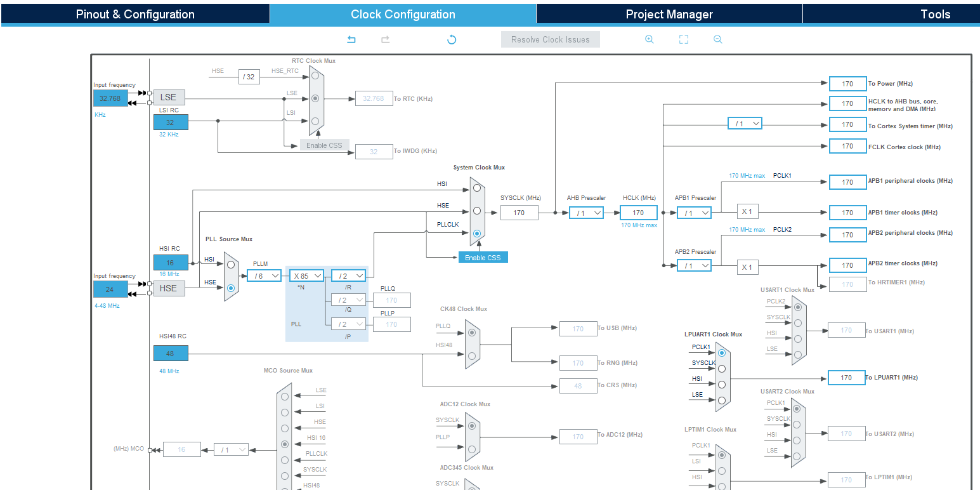
Task: Click the Enable CSS button under System Clock Mux
Action: point(483,257)
